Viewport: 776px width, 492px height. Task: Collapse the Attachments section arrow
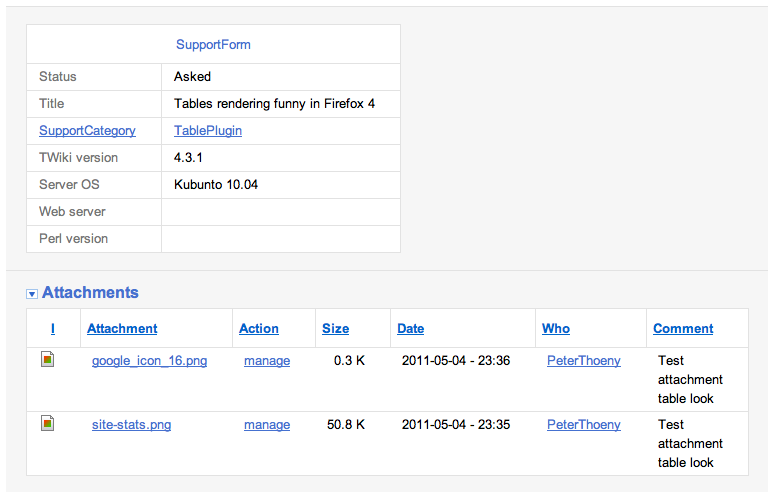[32, 294]
